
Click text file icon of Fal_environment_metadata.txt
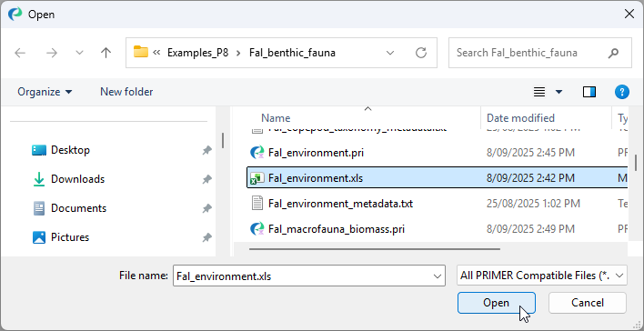(257, 204)
